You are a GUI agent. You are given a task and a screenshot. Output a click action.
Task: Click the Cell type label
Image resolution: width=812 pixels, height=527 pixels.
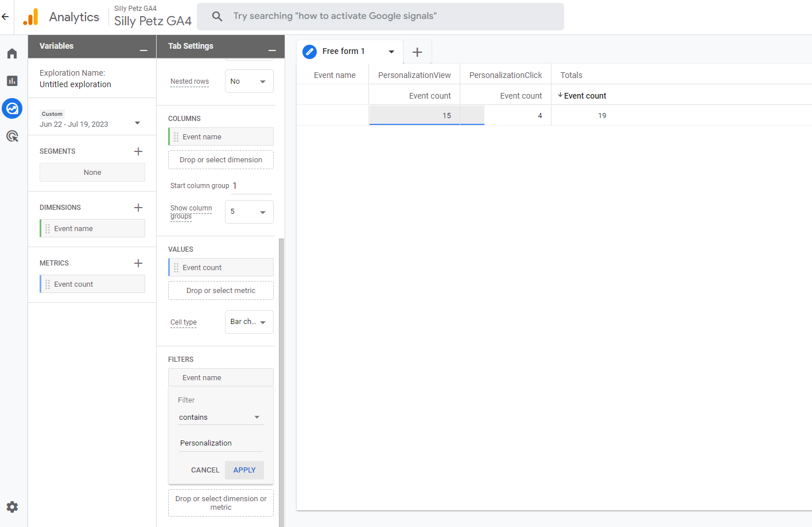click(x=184, y=322)
